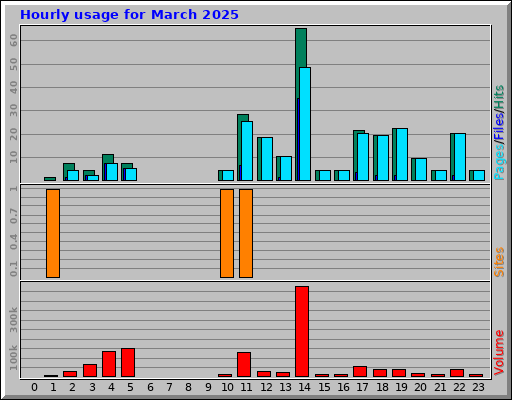Click the Hits legend label text
This screenshot has height=400, width=512.
pyautogui.click(x=499, y=97)
